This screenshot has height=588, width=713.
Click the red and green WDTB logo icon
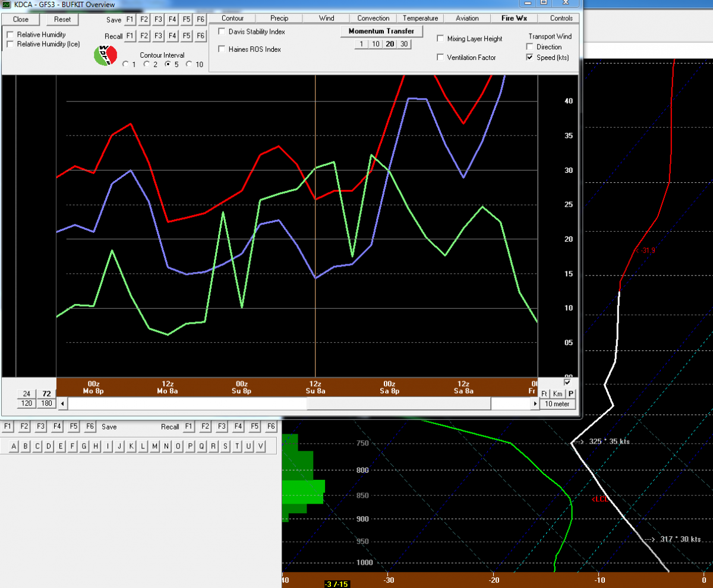105,55
